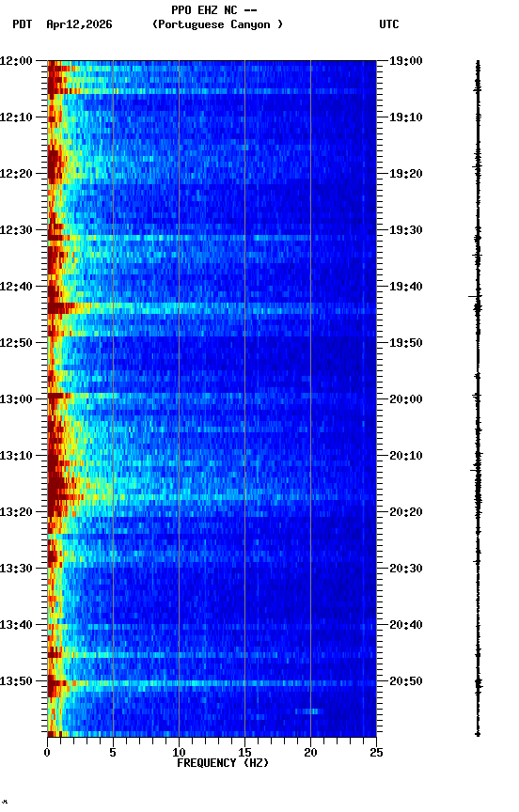The width and height of the screenshot is (519, 812).
Task: Click the '12:20' PDT time label
Action: [x=16, y=174]
